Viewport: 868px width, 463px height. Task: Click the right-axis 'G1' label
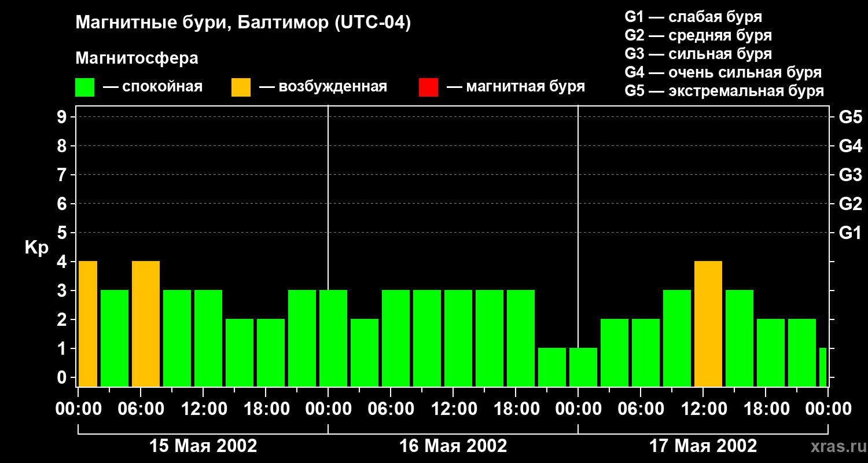(x=850, y=233)
